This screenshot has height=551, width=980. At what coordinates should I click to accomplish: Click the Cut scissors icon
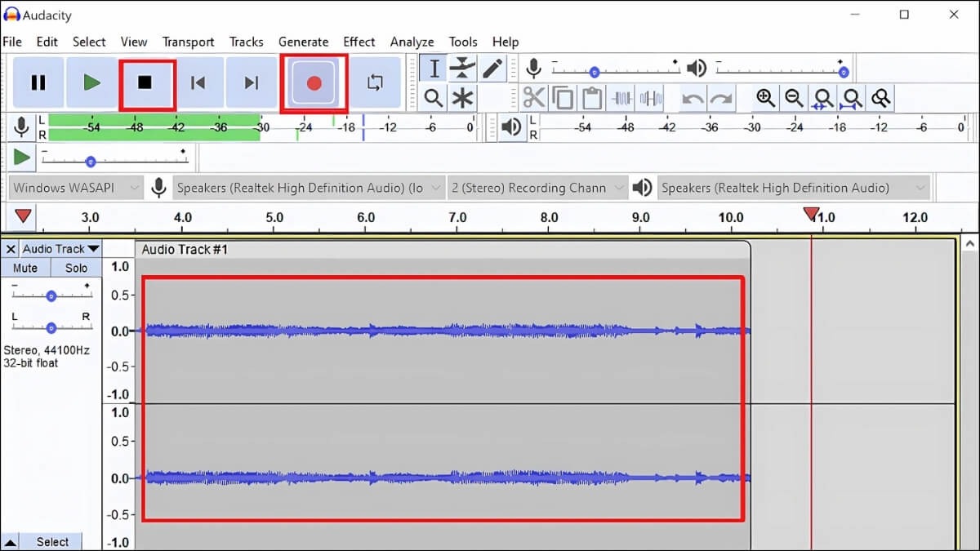tap(533, 99)
